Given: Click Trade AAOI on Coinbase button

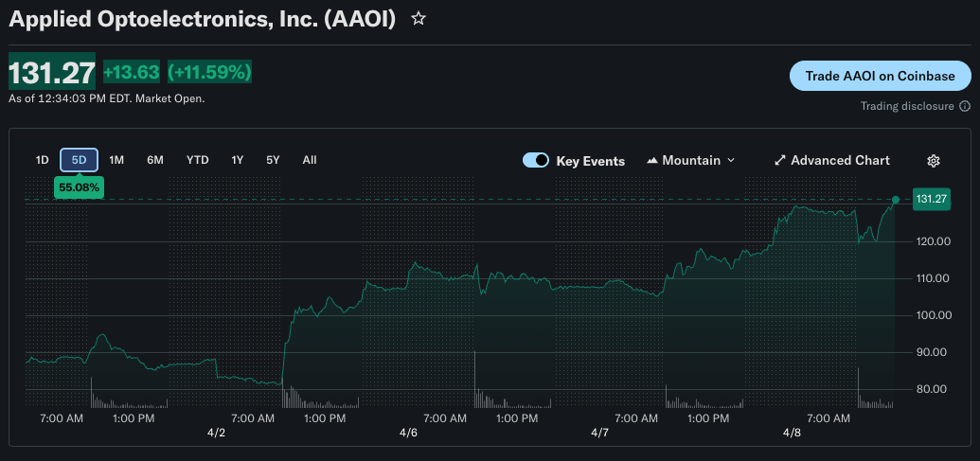Looking at the screenshot, I should coord(880,77).
